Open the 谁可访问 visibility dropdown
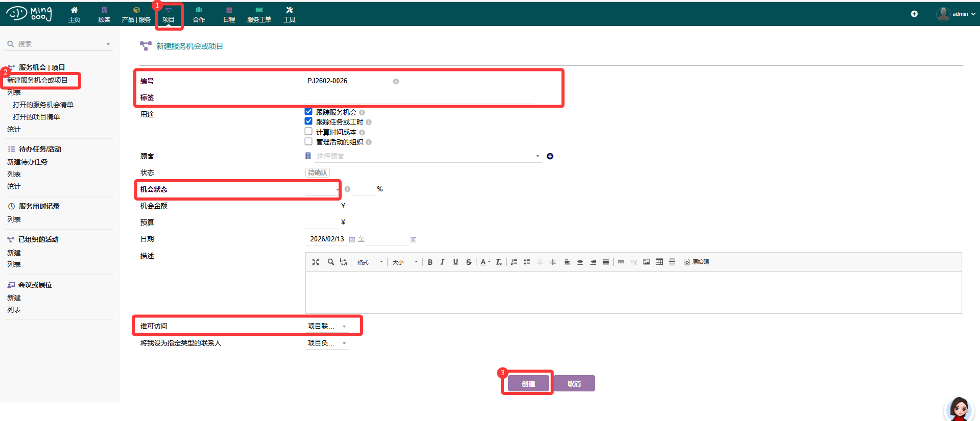The width and height of the screenshot is (980, 421). pos(327,327)
